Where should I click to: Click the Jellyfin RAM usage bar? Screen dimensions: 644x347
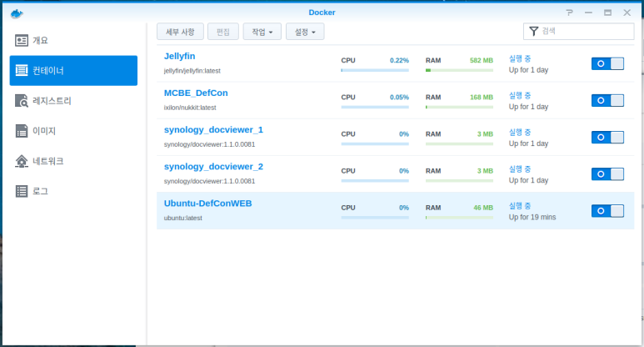[459, 70]
